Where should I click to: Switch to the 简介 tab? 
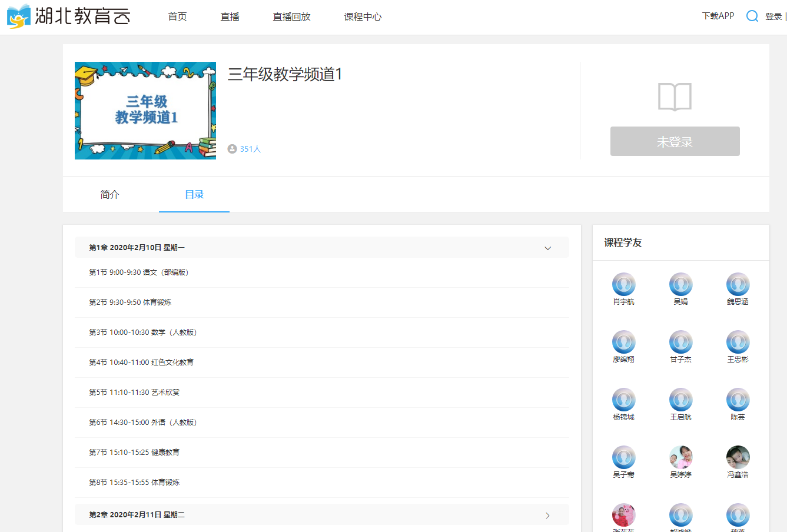tap(109, 195)
